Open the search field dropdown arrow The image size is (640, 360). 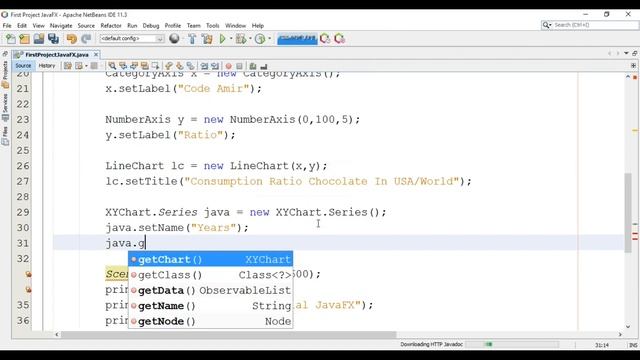tap(550, 25)
